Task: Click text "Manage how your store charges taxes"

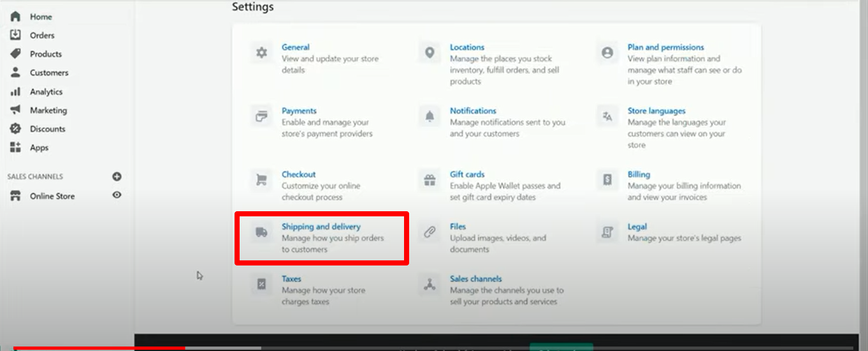Action: click(324, 296)
